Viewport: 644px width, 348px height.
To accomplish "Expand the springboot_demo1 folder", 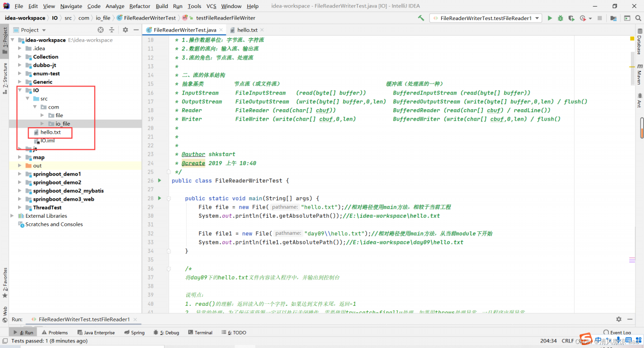I will coord(20,174).
